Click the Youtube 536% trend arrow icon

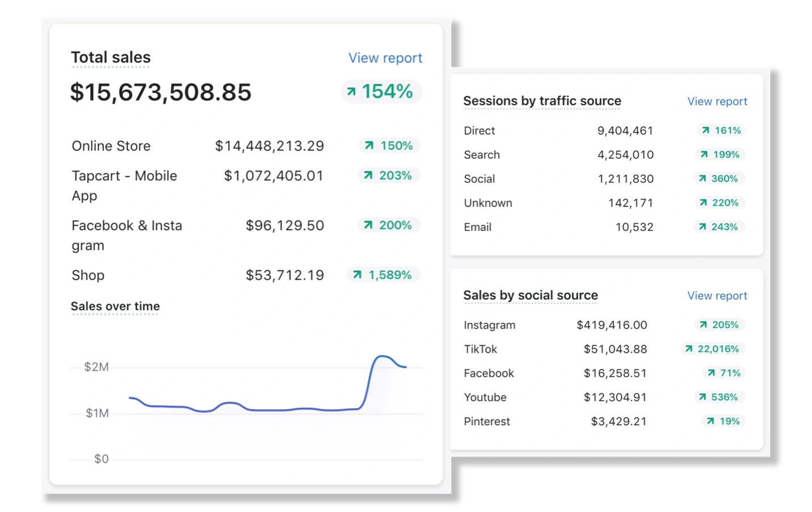tap(702, 397)
